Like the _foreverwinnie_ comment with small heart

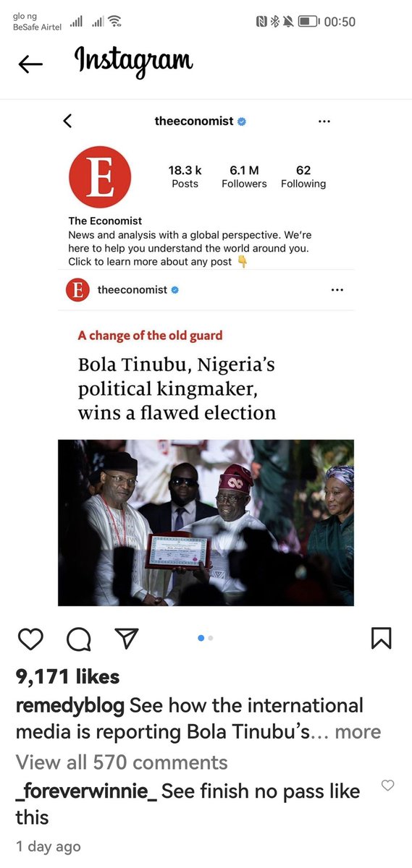(x=387, y=786)
